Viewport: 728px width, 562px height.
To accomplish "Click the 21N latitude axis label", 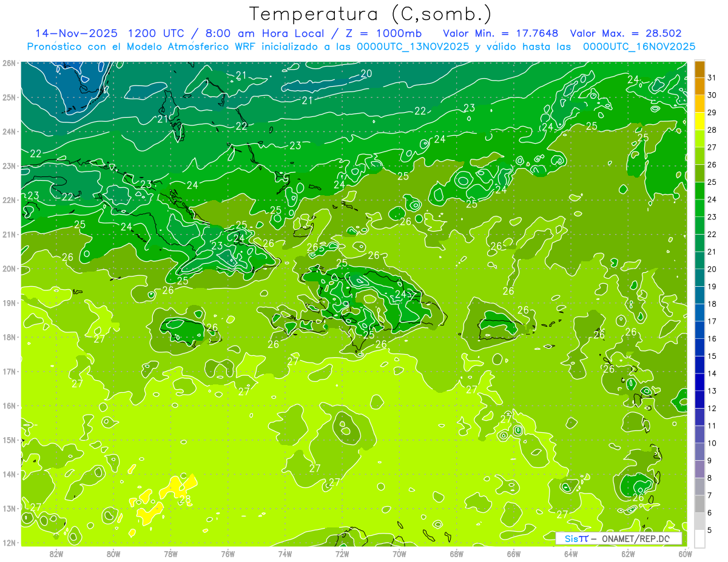I will click(x=8, y=234).
